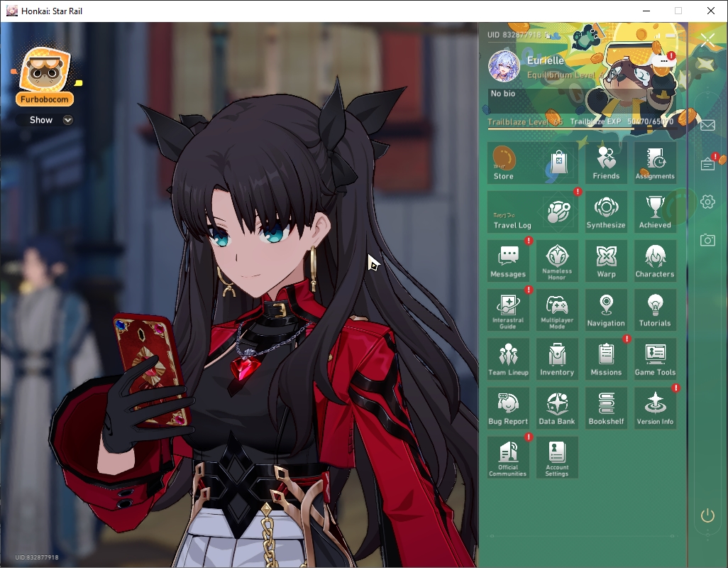Open the Characters menu

click(x=655, y=261)
